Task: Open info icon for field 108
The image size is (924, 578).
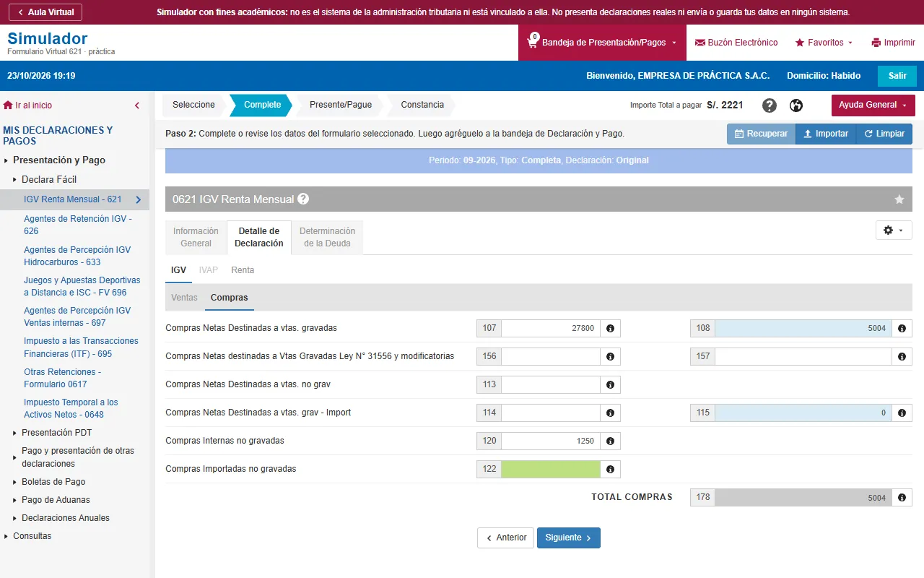Action: tap(902, 328)
